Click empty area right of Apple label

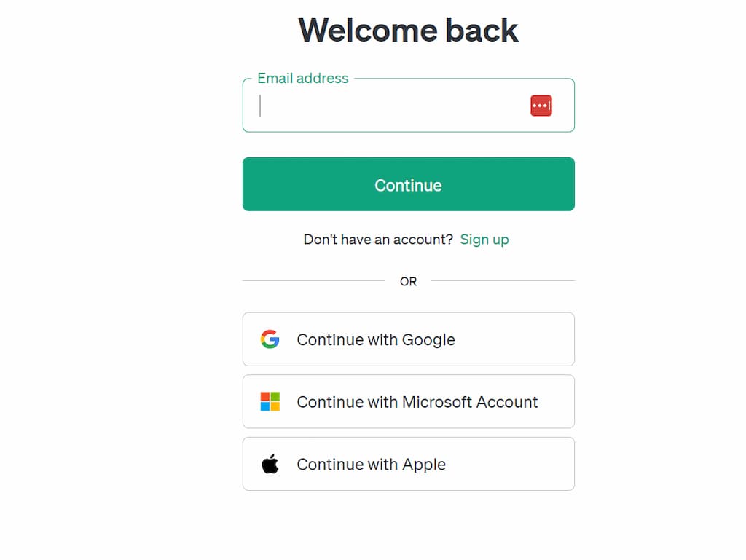coord(509,464)
